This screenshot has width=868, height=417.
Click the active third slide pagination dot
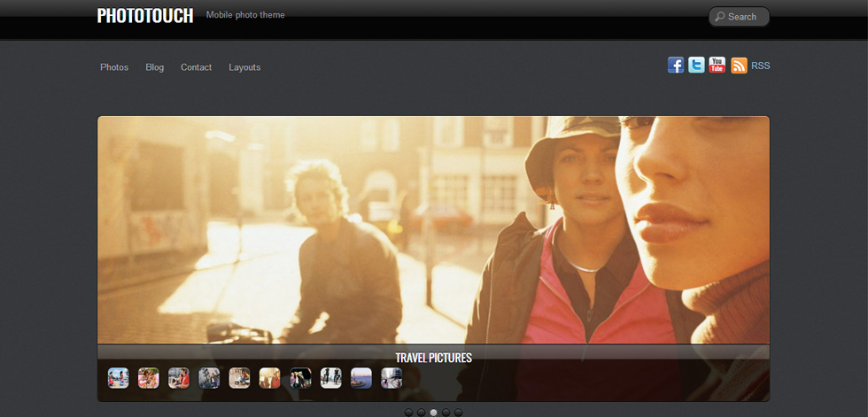pos(433,413)
